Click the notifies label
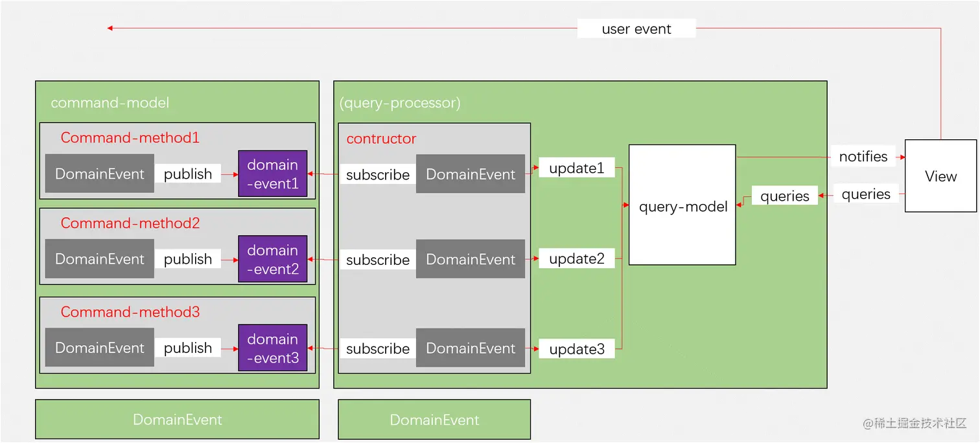The height and width of the screenshot is (443, 980). [864, 156]
